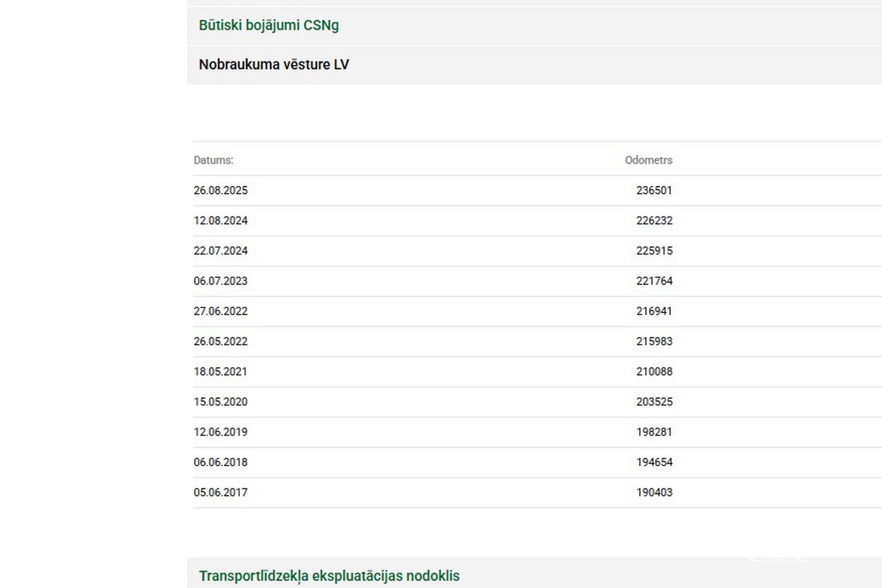
Task: Click odometer reading 236501
Action: (x=654, y=191)
